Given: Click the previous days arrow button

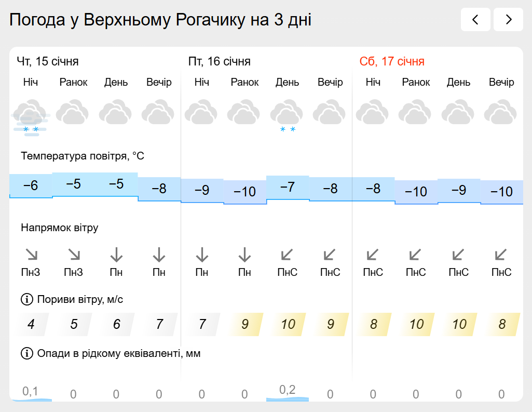Looking at the screenshot, I should [x=475, y=20].
